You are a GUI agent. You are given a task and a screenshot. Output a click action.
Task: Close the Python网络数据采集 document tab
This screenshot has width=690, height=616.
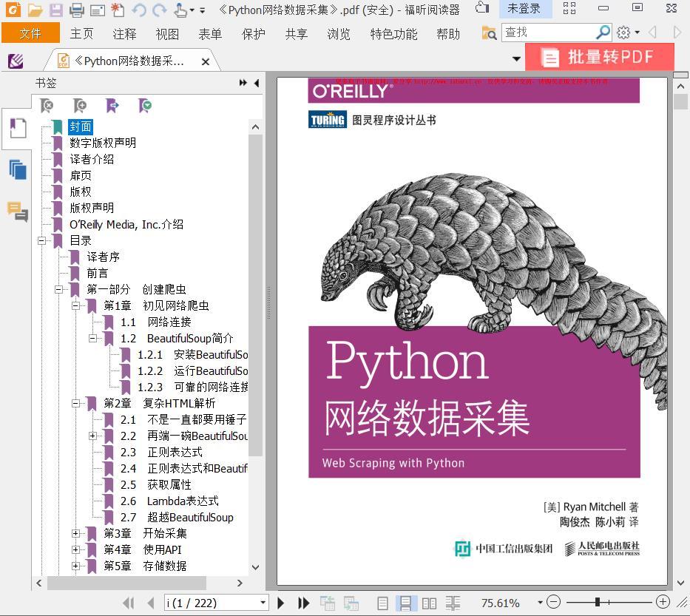[205, 62]
